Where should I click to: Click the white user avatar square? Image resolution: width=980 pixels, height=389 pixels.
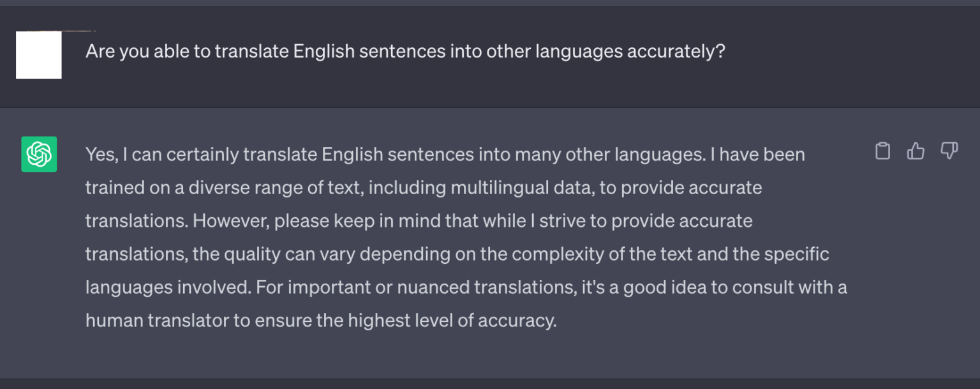(x=39, y=55)
